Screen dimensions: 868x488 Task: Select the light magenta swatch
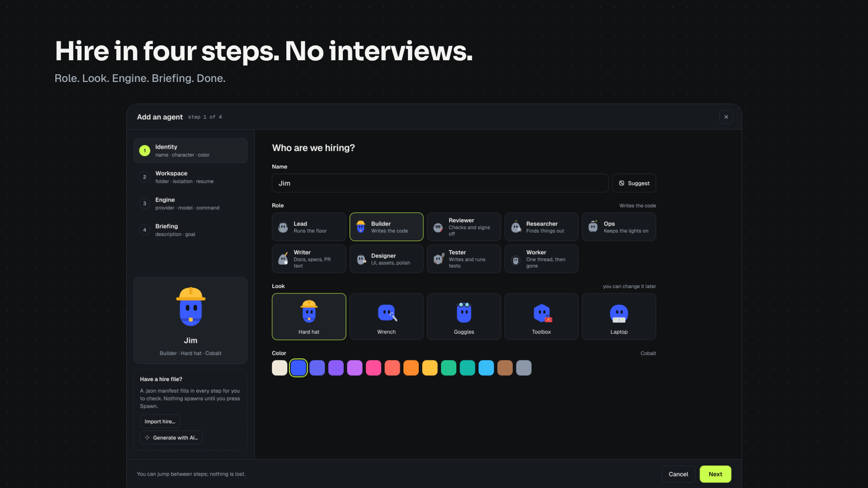tap(355, 368)
